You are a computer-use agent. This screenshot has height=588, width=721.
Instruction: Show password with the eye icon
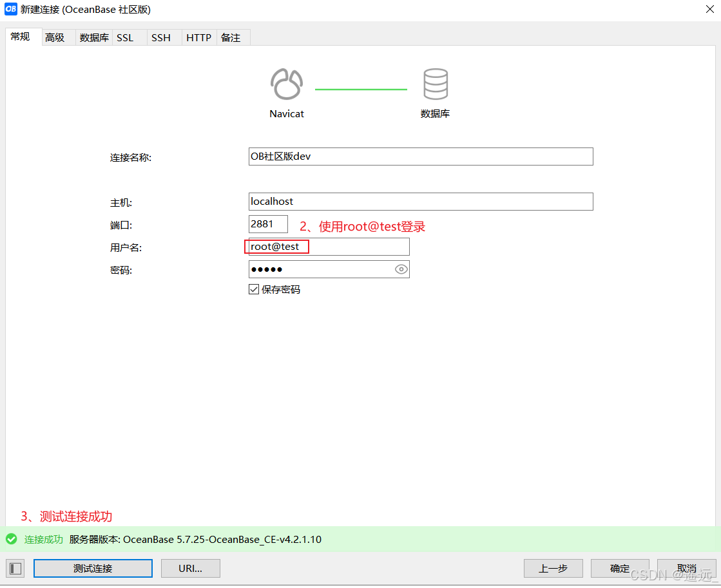tap(401, 269)
